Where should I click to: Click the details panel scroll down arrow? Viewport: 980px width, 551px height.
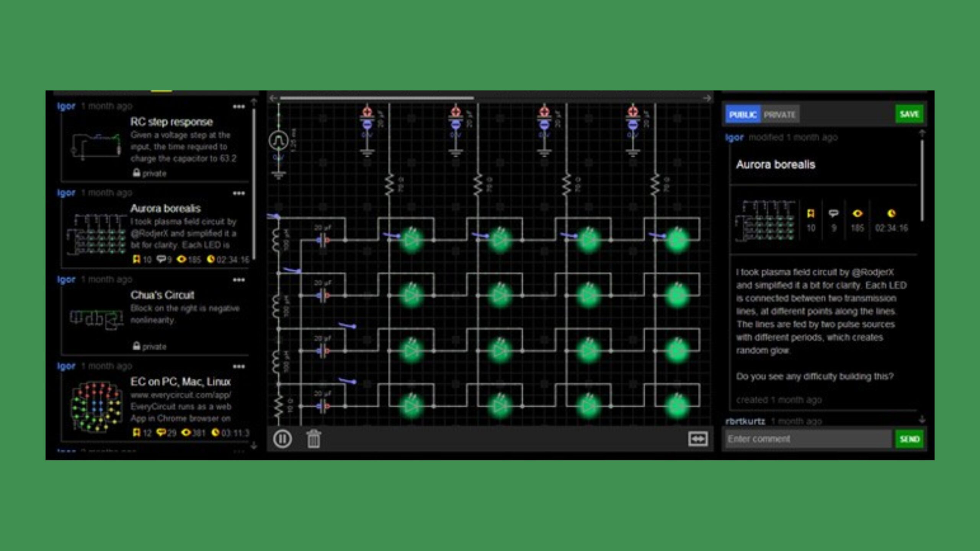(x=922, y=419)
